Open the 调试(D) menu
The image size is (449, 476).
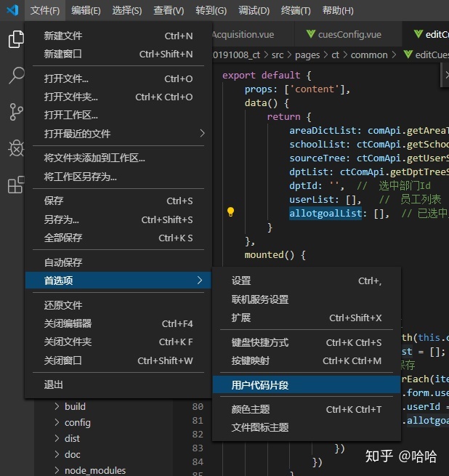(x=254, y=11)
